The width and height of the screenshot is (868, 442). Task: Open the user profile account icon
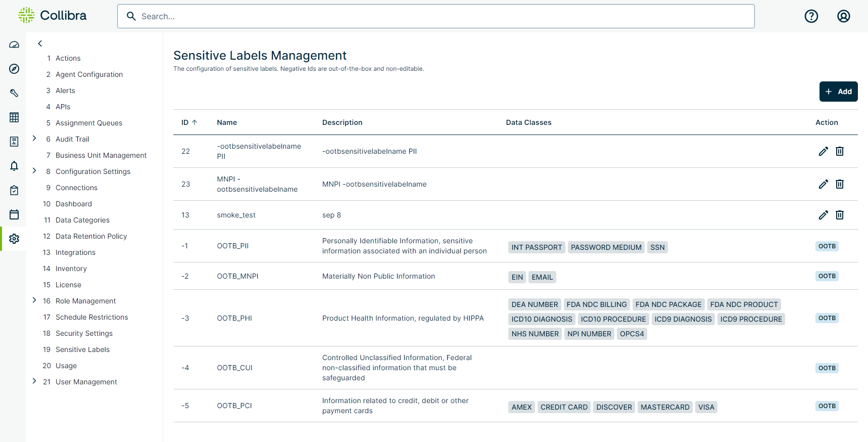[843, 16]
